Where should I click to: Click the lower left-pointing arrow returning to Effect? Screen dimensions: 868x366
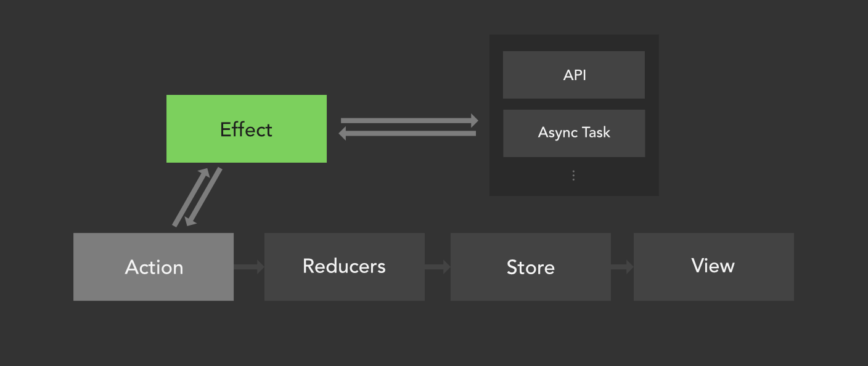tap(410, 133)
